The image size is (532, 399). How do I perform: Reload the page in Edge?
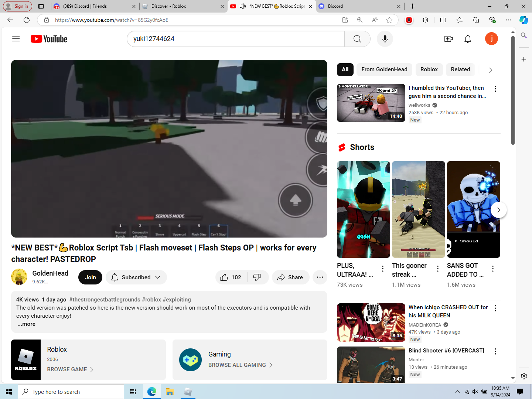(27, 20)
